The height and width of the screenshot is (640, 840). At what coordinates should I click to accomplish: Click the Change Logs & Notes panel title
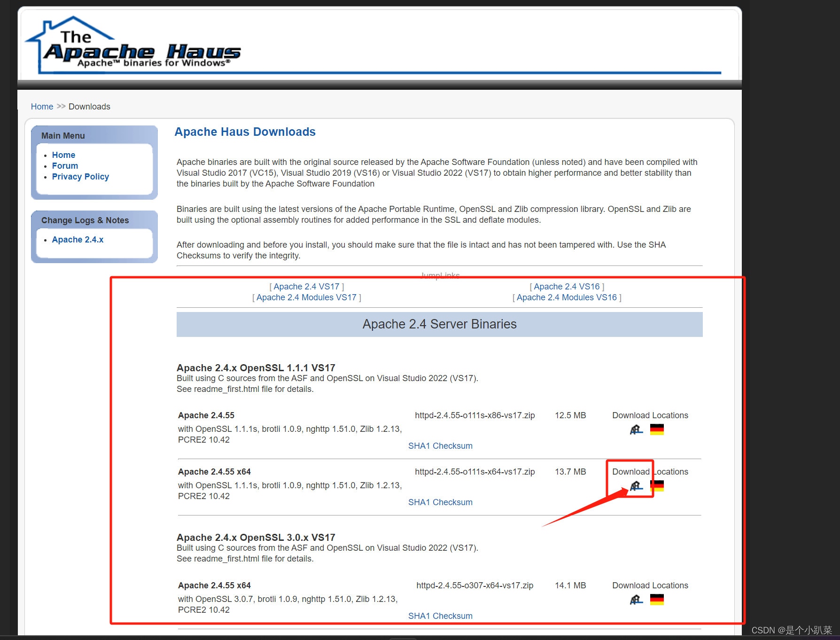click(x=85, y=220)
